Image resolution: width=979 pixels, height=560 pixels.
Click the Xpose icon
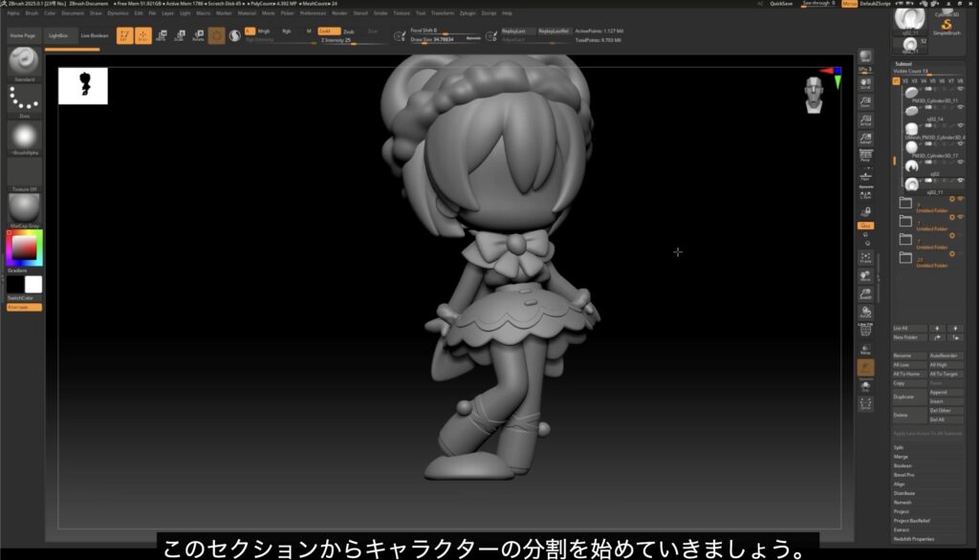pyautogui.click(x=865, y=404)
